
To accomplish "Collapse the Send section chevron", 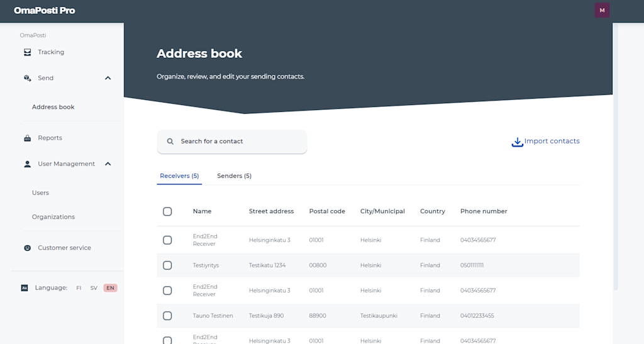I will click(x=108, y=78).
